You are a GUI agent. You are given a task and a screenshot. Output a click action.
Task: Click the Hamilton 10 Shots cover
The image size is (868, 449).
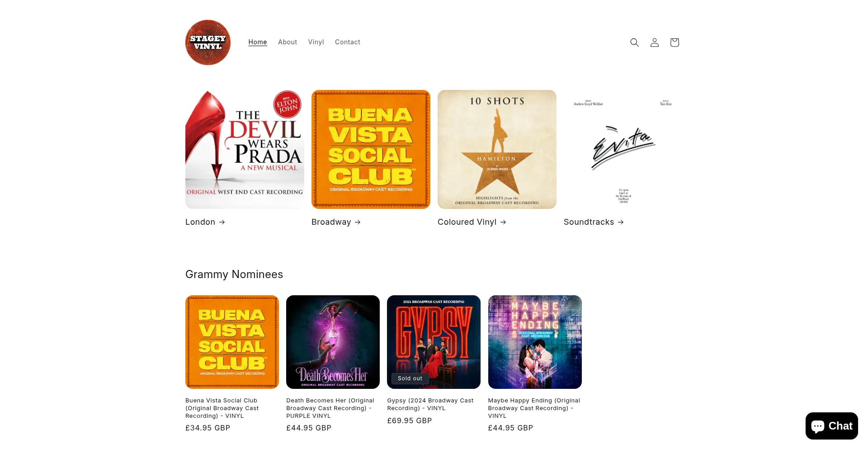[497, 149]
